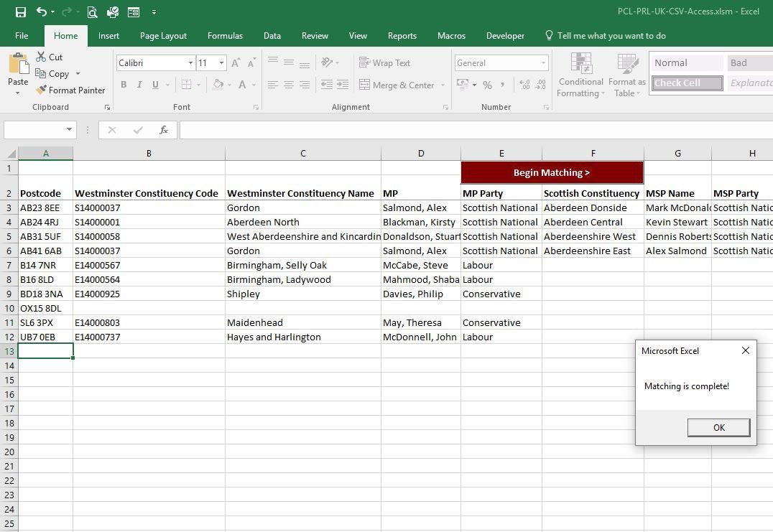Cut the selection with scissors icon
This screenshot has width=773, height=532.
coord(49,57)
